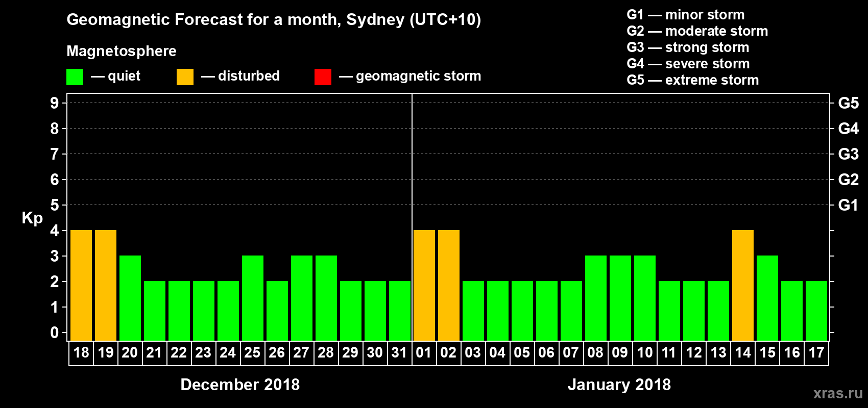Select the date cell 31
The image size is (868, 408).
400,353
